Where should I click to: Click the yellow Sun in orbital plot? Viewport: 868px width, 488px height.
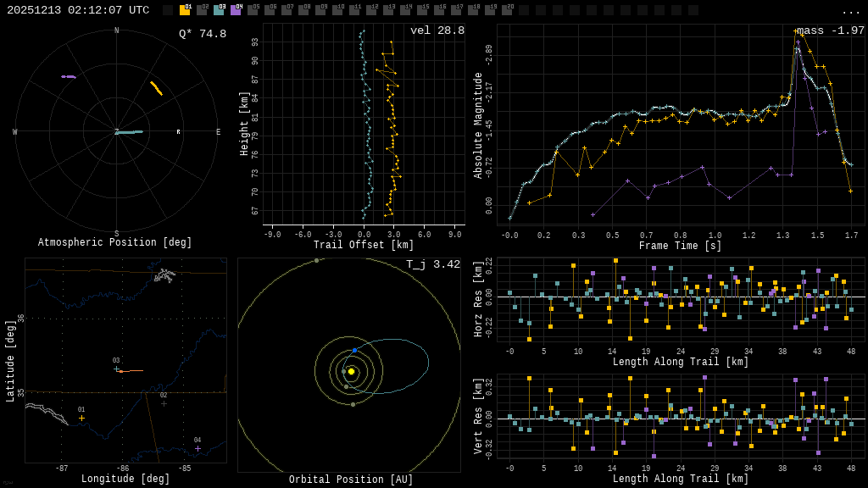pos(351,371)
